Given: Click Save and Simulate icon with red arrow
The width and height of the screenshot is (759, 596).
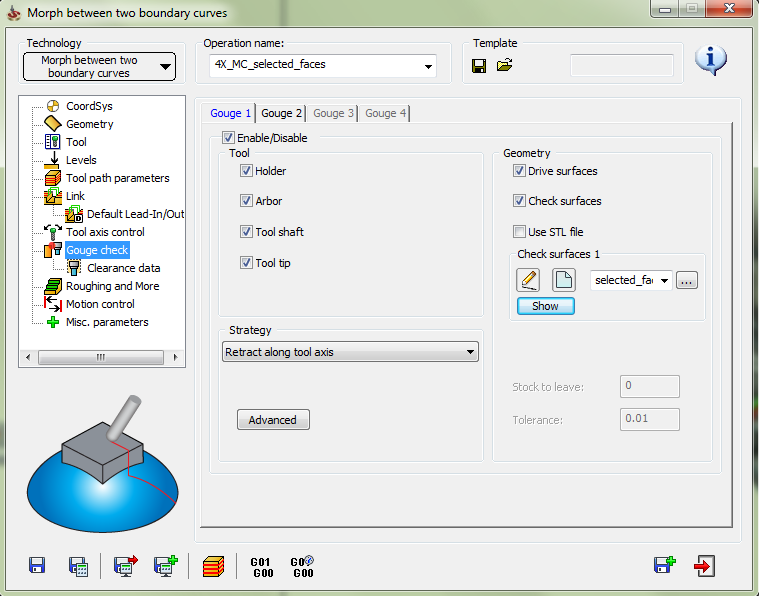Looking at the screenshot, I should click(x=126, y=565).
